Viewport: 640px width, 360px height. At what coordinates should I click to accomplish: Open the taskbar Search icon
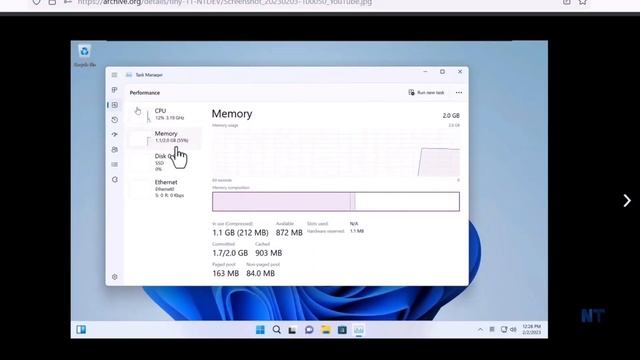(276, 329)
